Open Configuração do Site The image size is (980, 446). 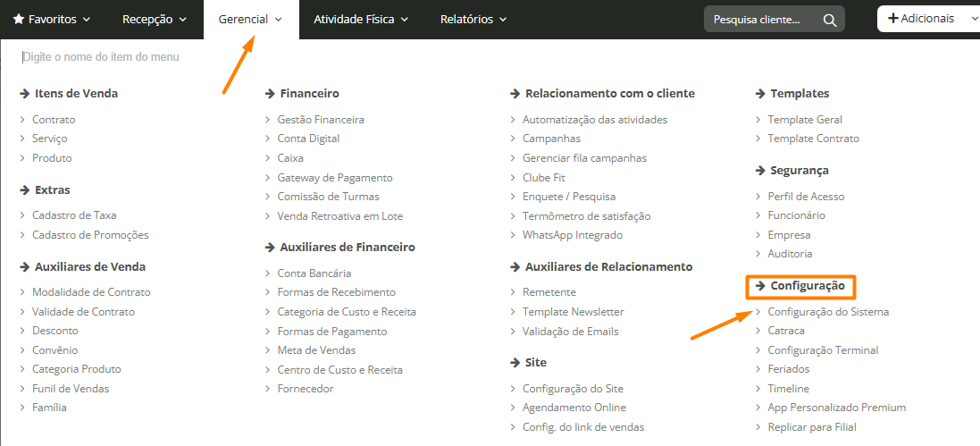pyautogui.click(x=574, y=389)
